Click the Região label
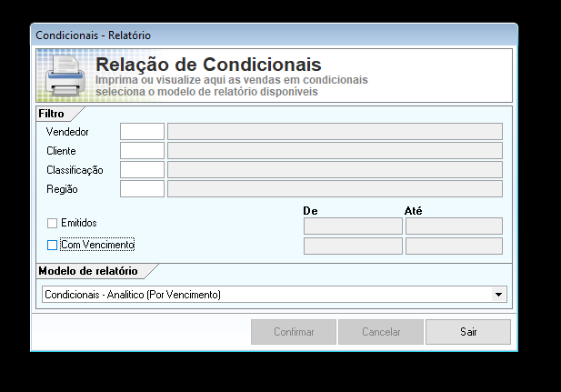561x392 pixels. point(62,189)
